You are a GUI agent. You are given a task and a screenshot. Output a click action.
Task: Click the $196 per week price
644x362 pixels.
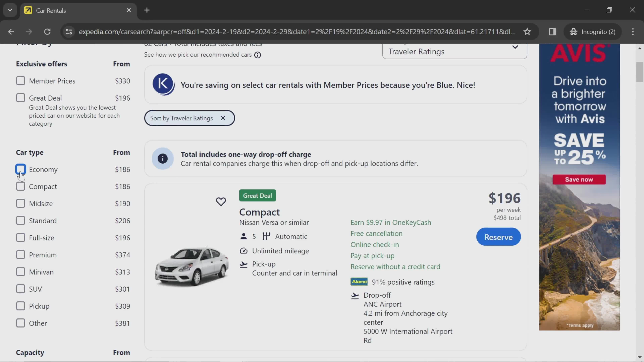click(x=504, y=198)
